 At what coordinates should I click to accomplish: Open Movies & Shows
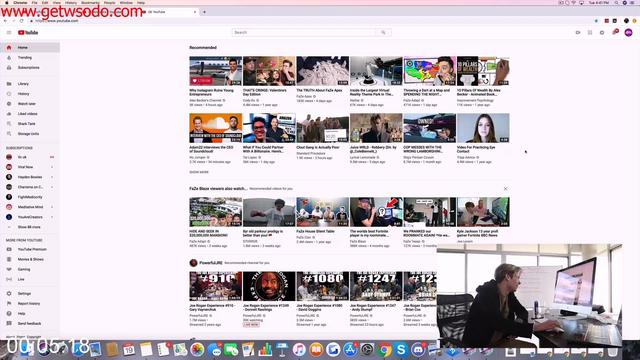pyautogui.click(x=30, y=259)
